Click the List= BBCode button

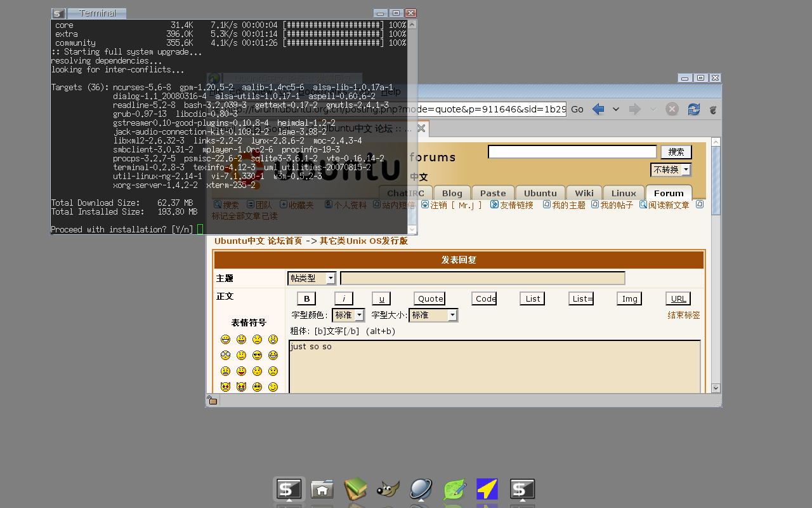click(582, 298)
